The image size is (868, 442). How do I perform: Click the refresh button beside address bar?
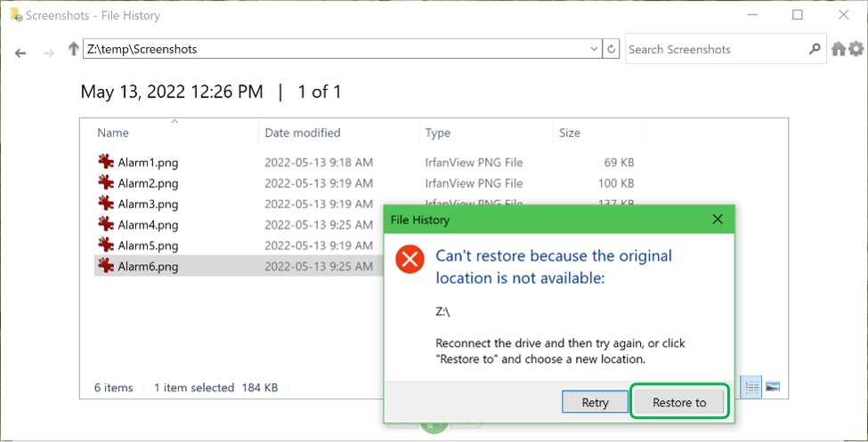pos(611,49)
